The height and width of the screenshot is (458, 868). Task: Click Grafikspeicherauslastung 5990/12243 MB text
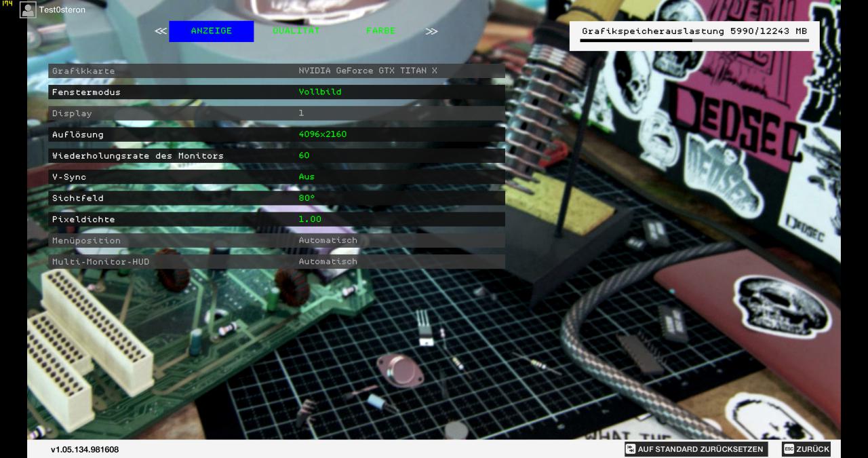click(694, 31)
